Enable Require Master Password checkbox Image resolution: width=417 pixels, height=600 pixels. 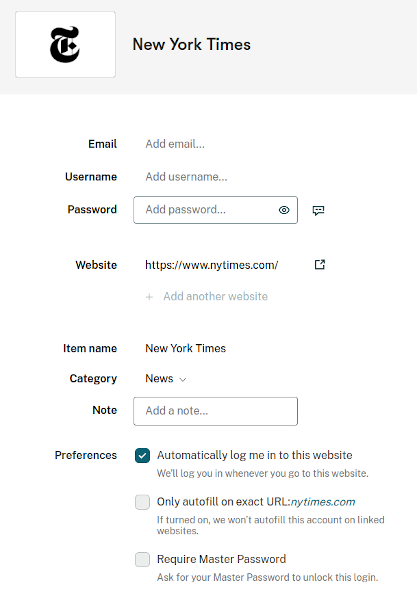pos(142,559)
